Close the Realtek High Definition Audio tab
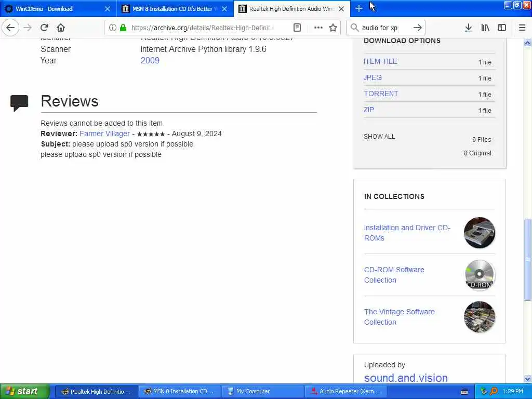The height and width of the screenshot is (399, 532). coord(342,9)
